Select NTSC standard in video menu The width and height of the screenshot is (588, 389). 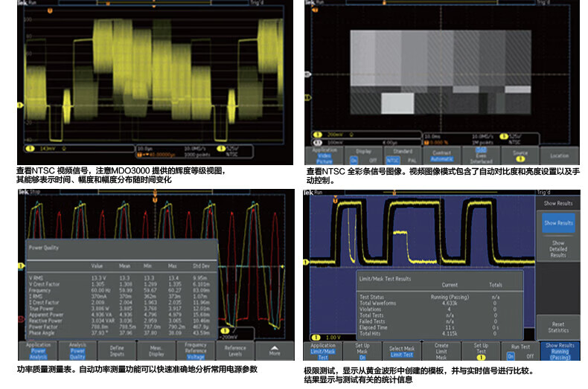[392, 158]
